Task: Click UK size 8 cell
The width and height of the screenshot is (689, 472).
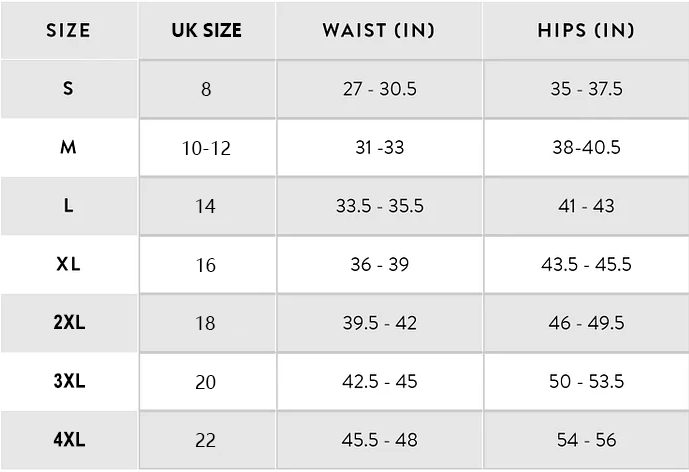Action: pos(206,89)
